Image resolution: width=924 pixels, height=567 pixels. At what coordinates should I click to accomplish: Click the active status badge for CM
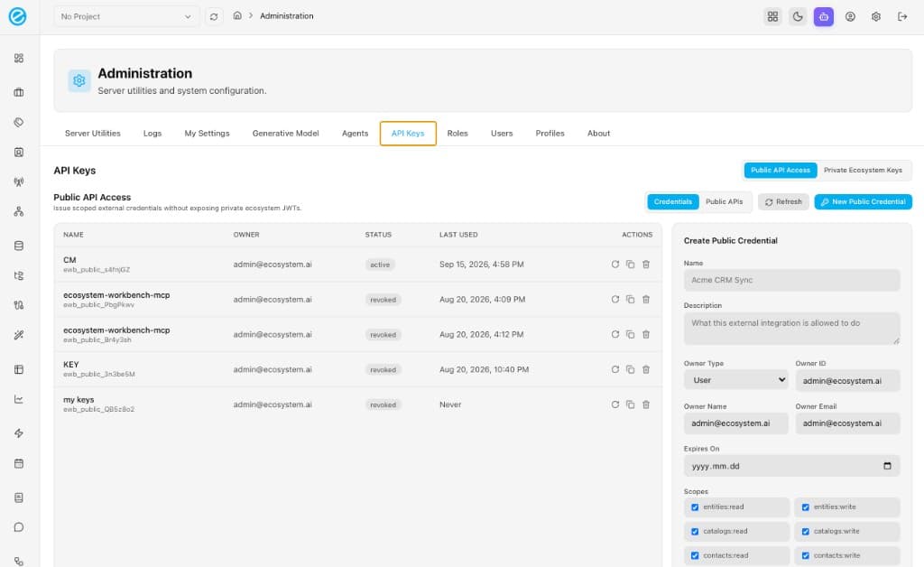pyautogui.click(x=380, y=265)
